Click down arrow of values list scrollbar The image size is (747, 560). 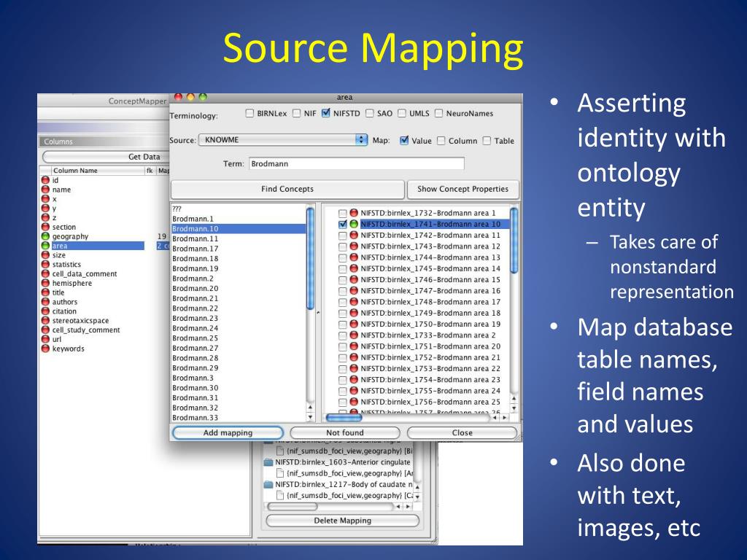pyautogui.click(x=310, y=417)
